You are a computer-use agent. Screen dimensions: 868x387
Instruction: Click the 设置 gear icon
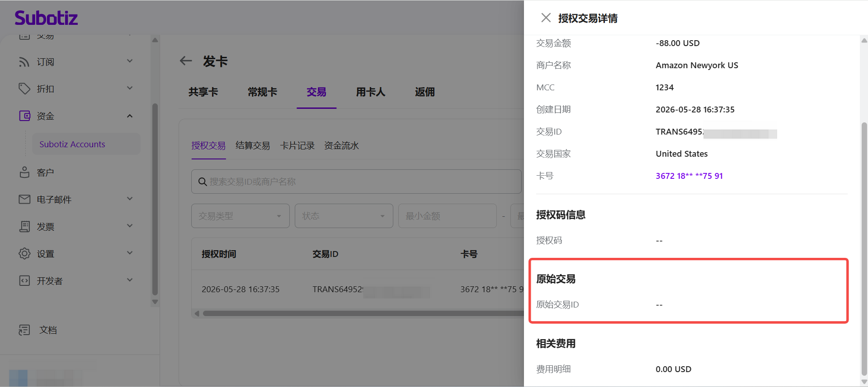[24, 253]
